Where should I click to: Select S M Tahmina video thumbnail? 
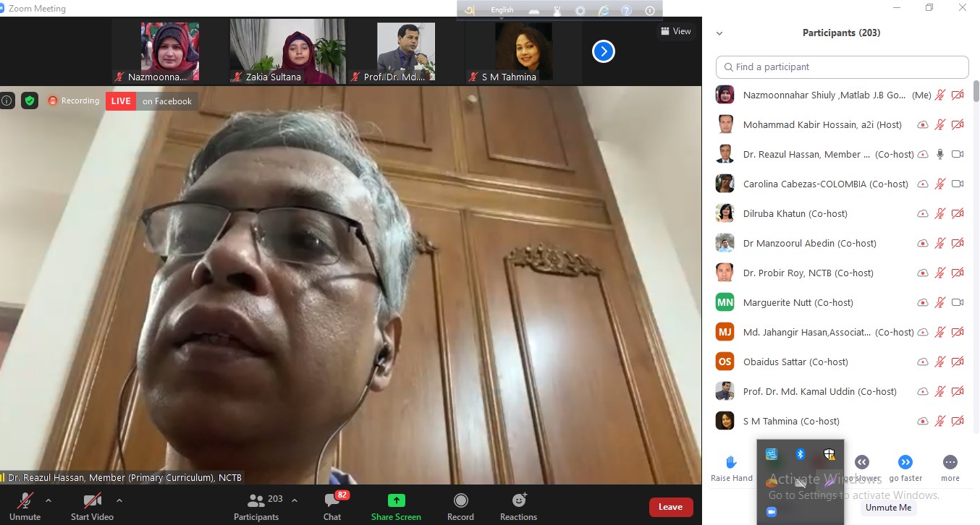(x=523, y=51)
